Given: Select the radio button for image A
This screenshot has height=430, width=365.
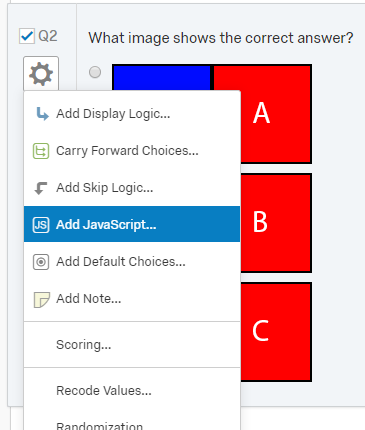Looking at the screenshot, I should 95,72.
